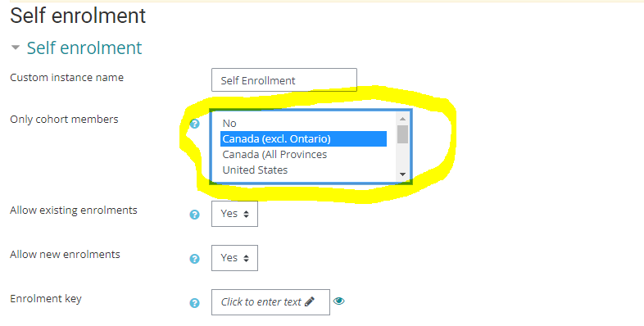Select Canada (excl. Ontario) cohort option
Viewport: 644px width, 326px height.
(x=303, y=138)
